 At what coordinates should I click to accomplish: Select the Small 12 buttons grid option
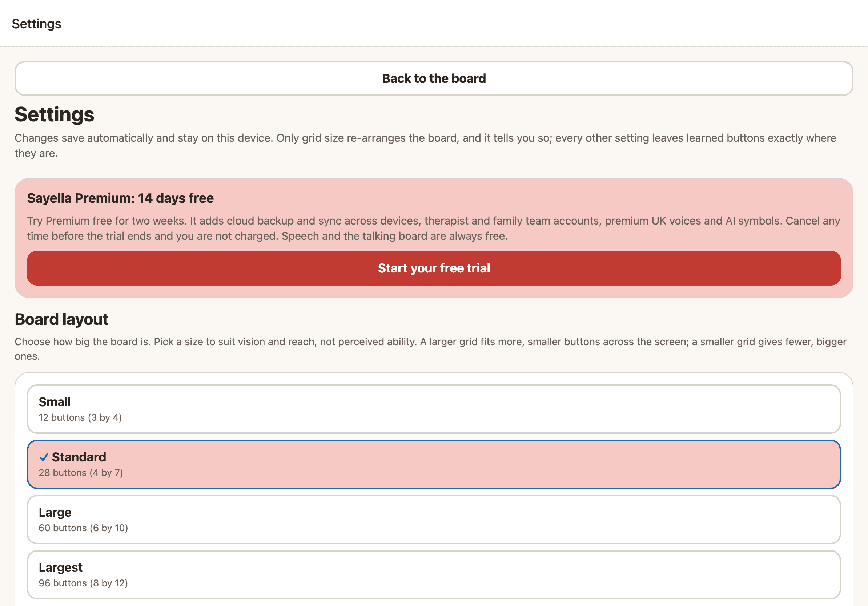pos(434,409)
